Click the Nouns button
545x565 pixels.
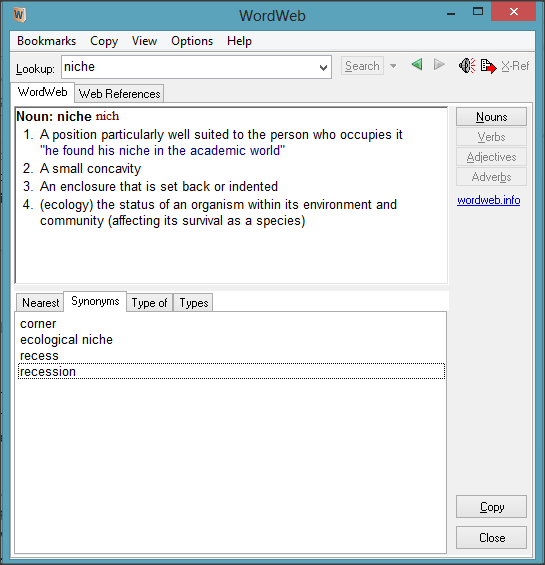[x=491, y=117]
